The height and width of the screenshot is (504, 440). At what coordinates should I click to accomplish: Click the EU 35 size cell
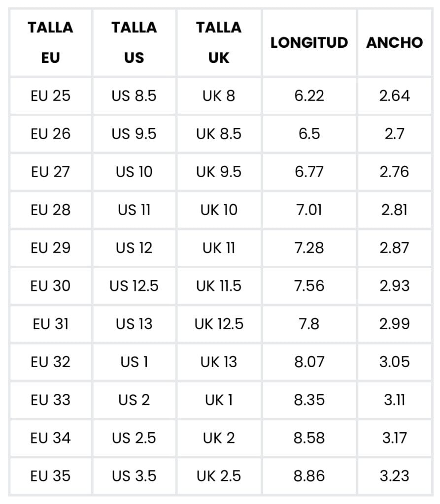50,476
